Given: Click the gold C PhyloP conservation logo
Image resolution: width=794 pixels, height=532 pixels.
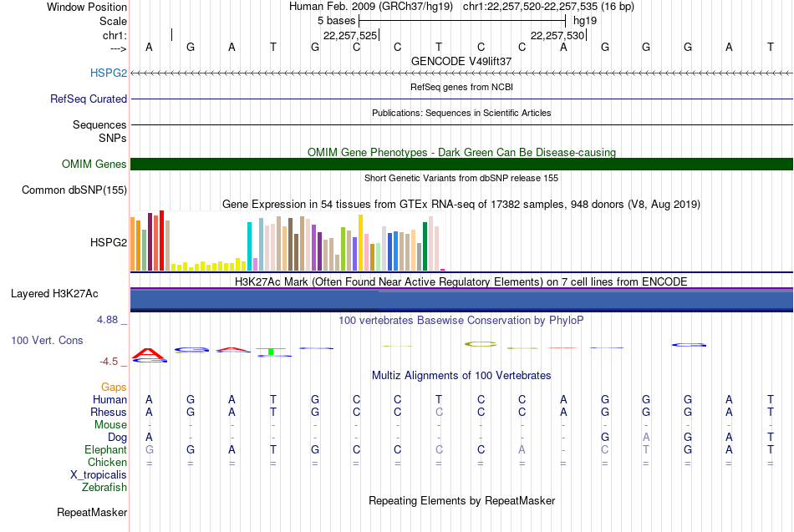Looking at the screenshot, I should click(x=481, y=344).
